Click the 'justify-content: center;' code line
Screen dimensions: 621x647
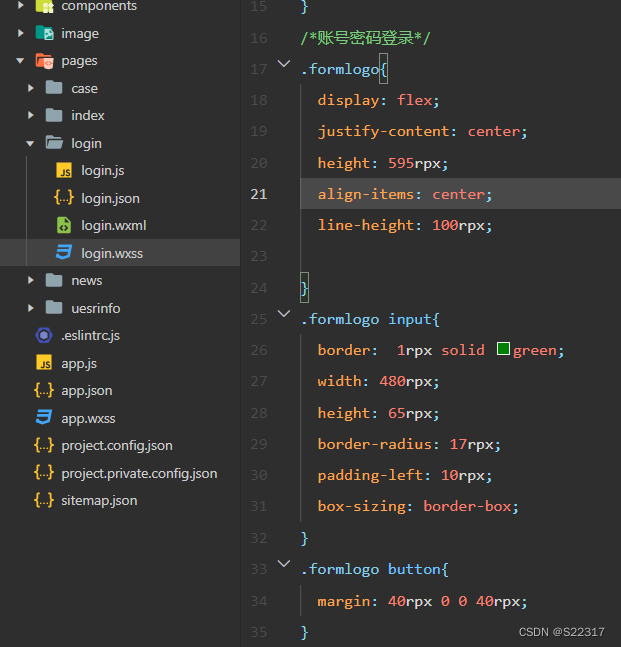pyautogui.click(x=423, y=132)
